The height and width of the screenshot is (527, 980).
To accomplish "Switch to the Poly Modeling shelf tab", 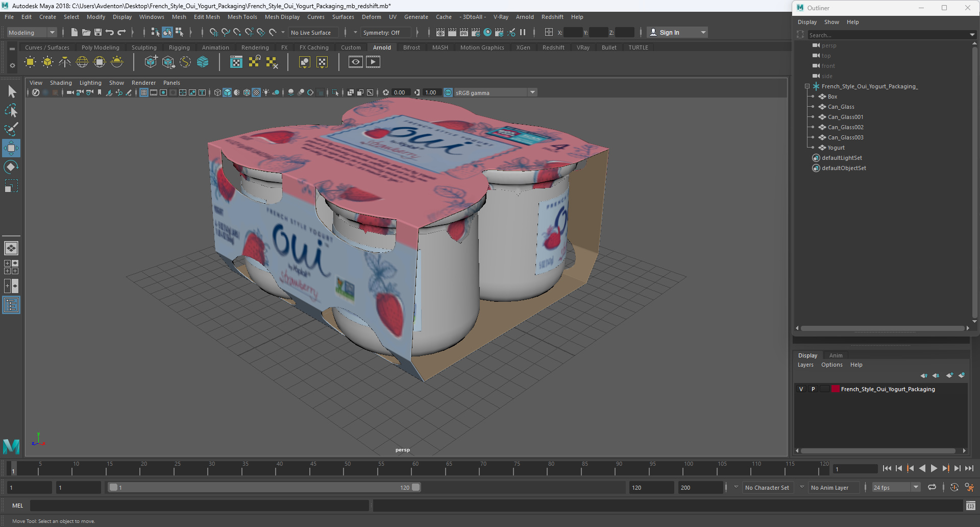I will pos(101,47).
